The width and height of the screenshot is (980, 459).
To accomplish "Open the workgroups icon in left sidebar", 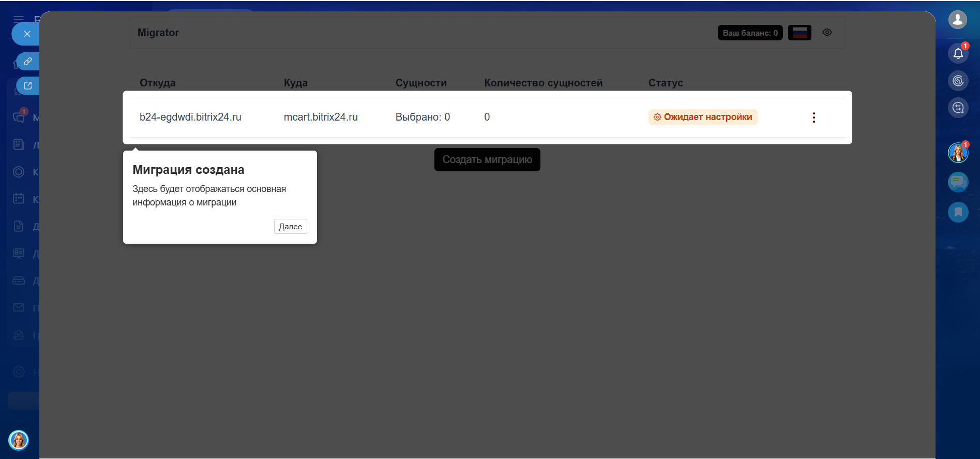I will (19, 335).
